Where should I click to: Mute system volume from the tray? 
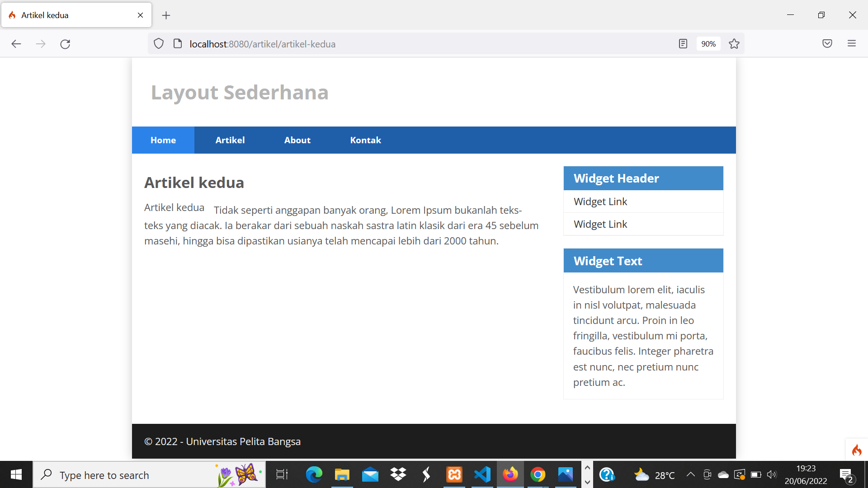point(772,474)
